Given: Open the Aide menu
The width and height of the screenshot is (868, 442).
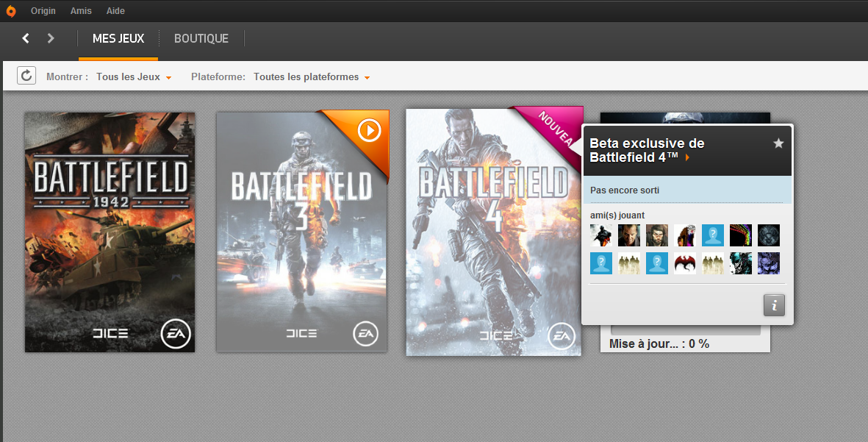Looking at the screenshot, I should click(115, 11).
